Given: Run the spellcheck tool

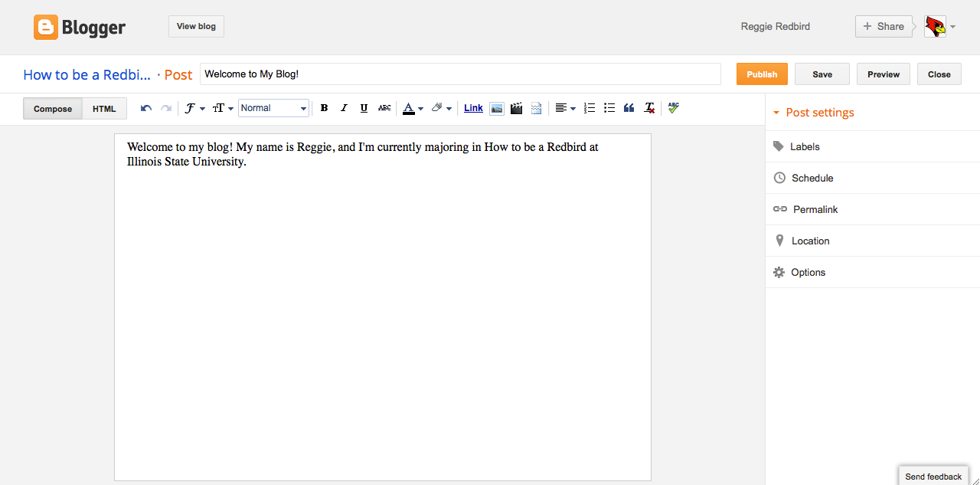Looking at the screenshot, I should point(673,108).
